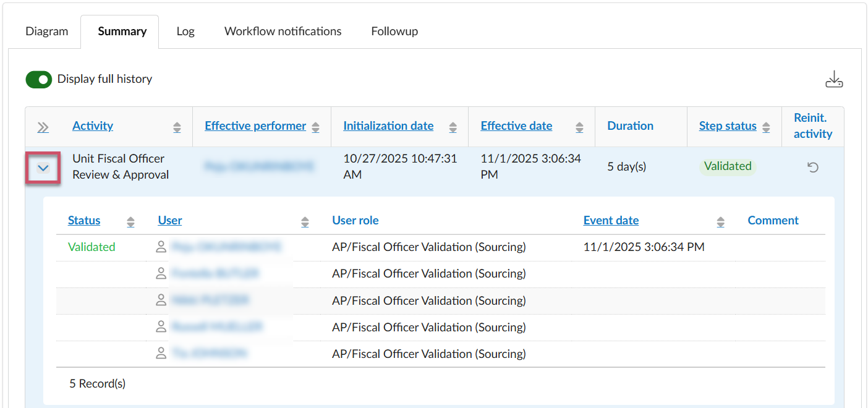Click sort arrows next to Effective date

579,127
